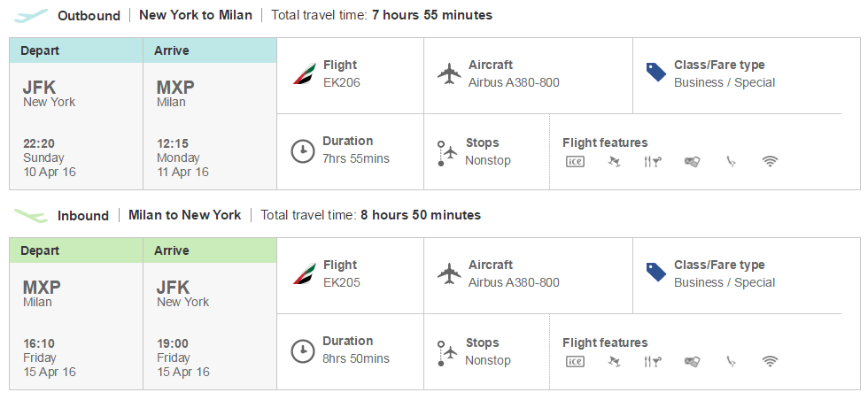Click the EK206 flight number
Viewport: 868px width, 400px height.
click(x=342, y=82)
